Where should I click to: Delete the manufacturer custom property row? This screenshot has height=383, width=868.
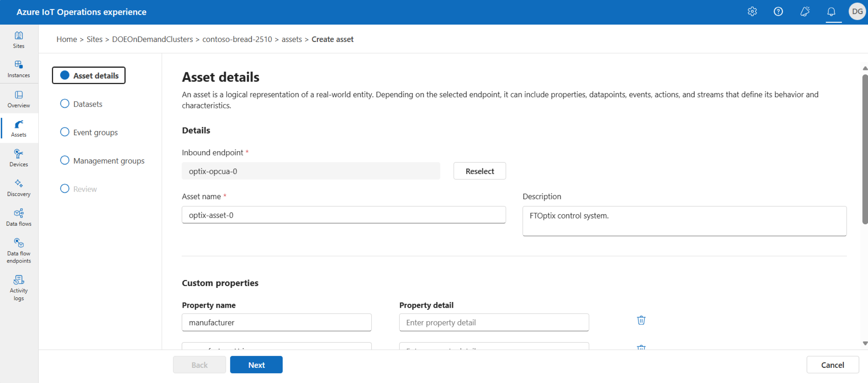(x=641, y=320)
